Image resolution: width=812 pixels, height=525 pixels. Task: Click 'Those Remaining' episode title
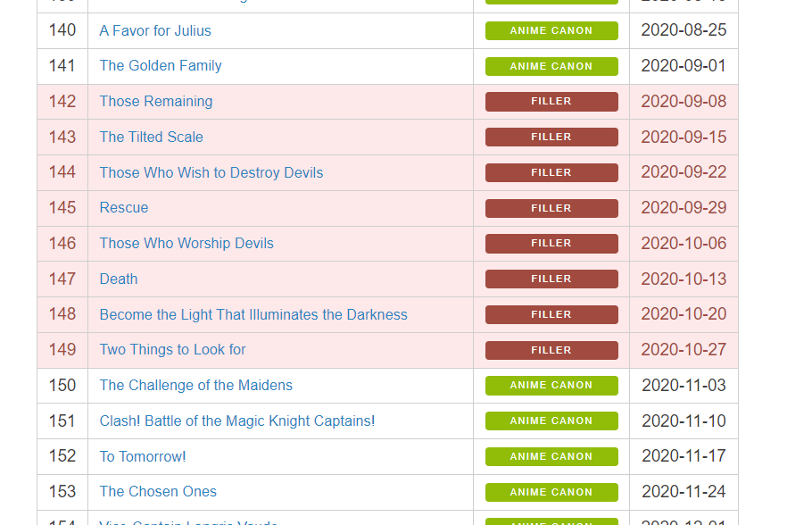point(156,102)
